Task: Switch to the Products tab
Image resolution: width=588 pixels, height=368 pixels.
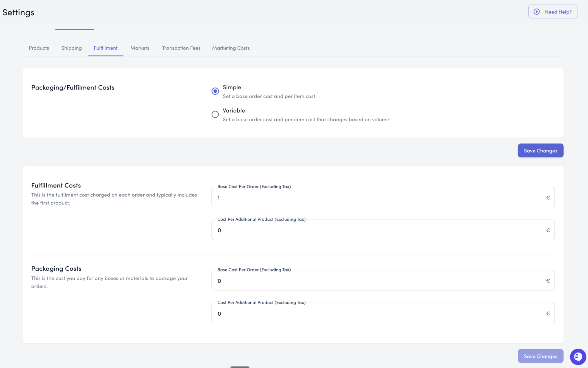Action: [39, 48]
